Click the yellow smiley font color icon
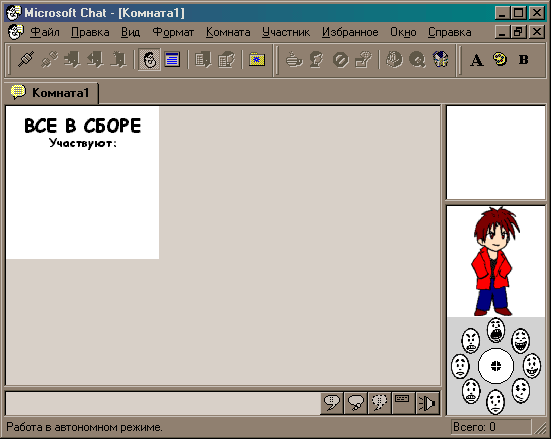This screenshot has height=439, width=551. 500,59
